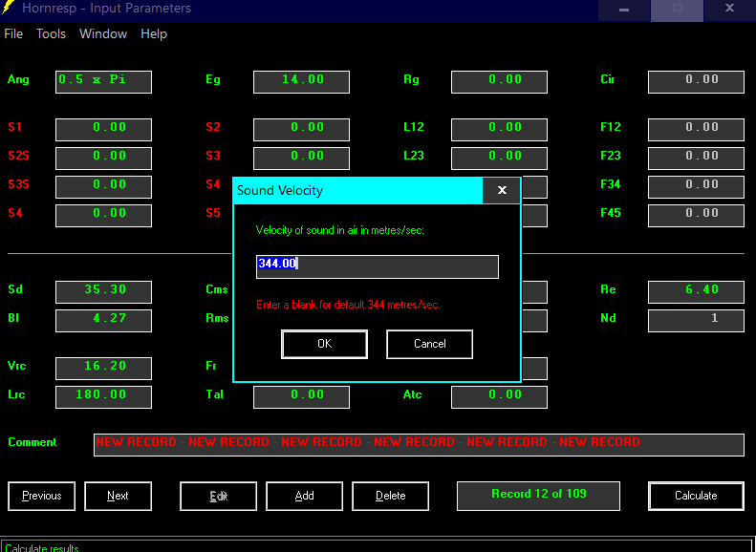This screenshot has height=552, width=756.
Task: Click 'Velocity of sound in air' prompt text
Action: tap(340, 230)
